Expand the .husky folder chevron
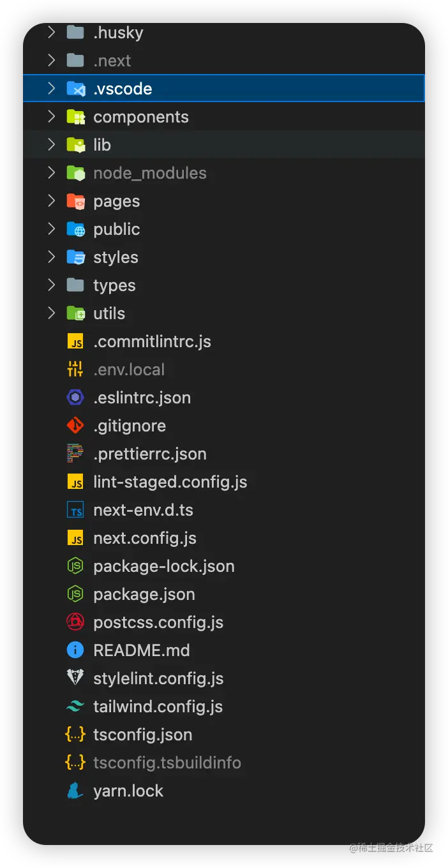448x868 pixels. point(52,33)
